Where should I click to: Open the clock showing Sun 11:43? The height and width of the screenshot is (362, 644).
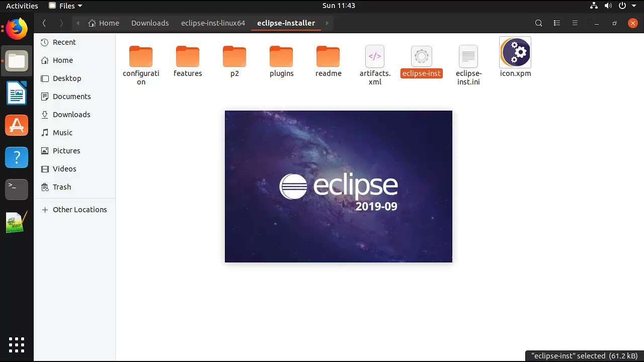pyautogui.click(x=339, y=6)
